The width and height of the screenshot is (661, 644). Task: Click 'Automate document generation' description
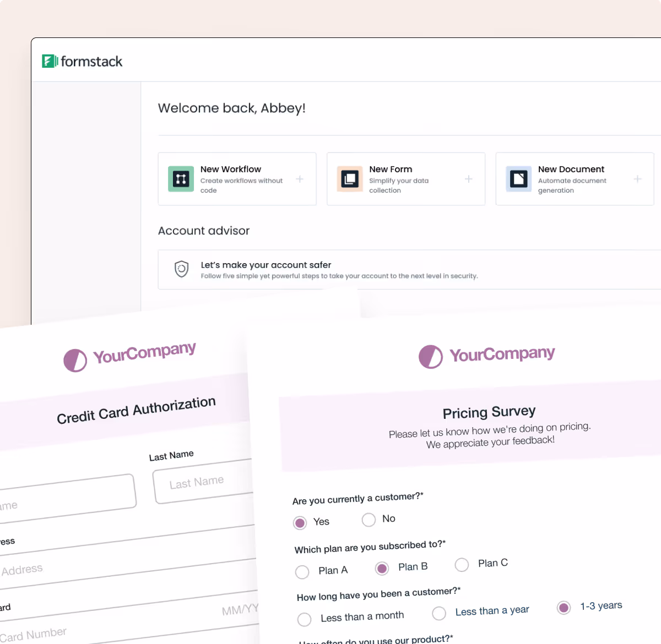click(572, 185)
